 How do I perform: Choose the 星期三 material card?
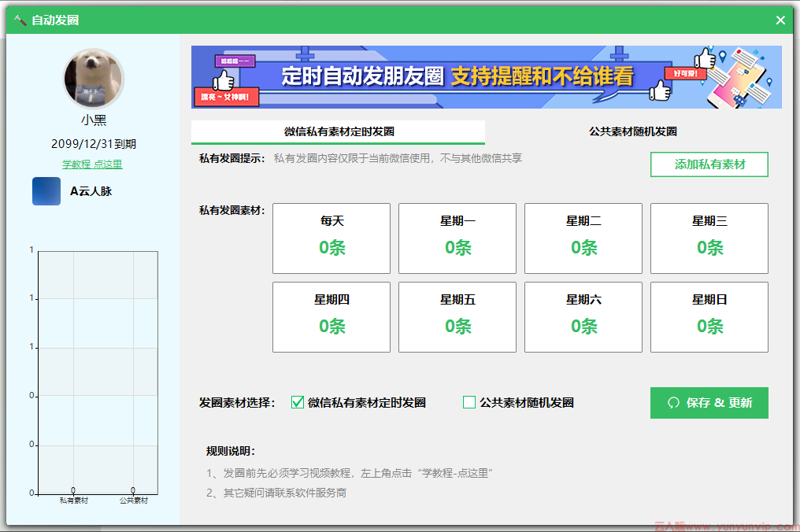click(x=709, y=238)
